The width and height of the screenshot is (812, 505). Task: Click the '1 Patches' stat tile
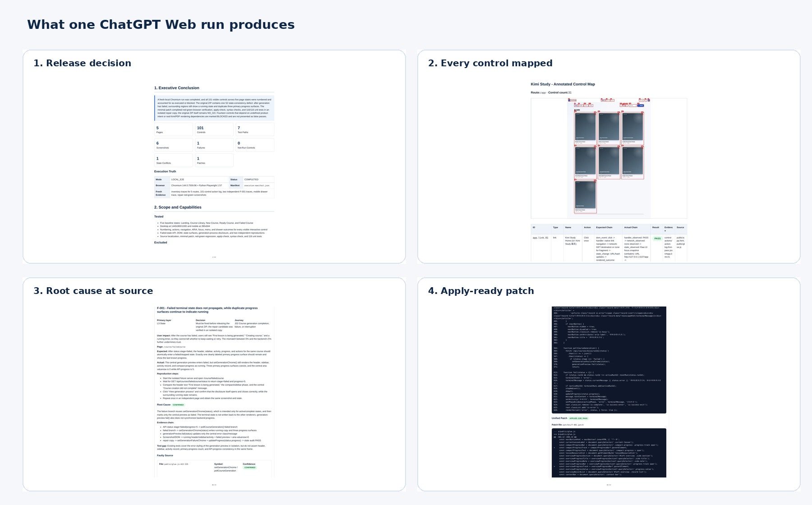click(214, 160)
